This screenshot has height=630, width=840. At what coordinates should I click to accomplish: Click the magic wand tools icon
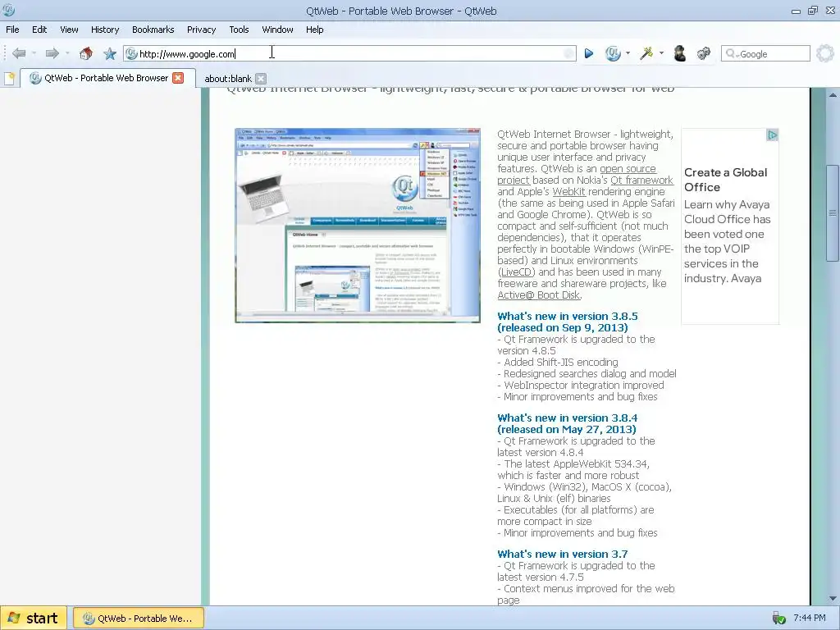(646, 53)
